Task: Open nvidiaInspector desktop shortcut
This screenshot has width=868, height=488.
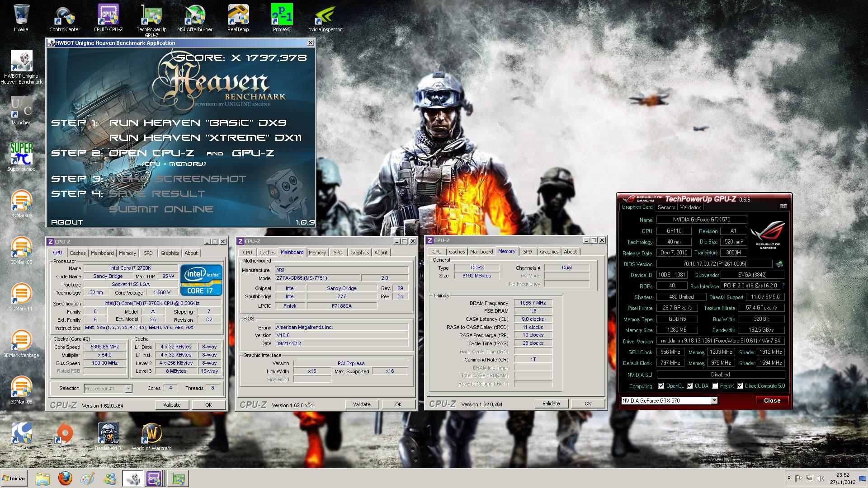Action: [325, 18]
